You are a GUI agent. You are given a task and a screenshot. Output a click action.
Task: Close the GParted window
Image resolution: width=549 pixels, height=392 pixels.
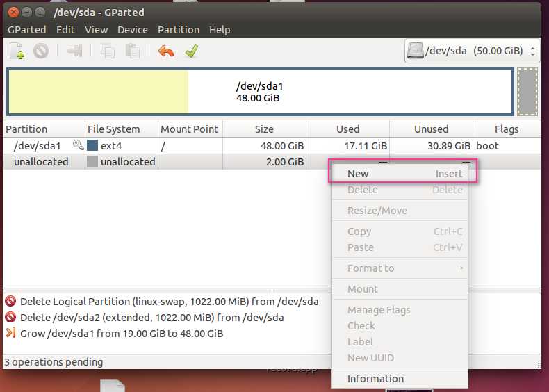click(x=13, y=13)
